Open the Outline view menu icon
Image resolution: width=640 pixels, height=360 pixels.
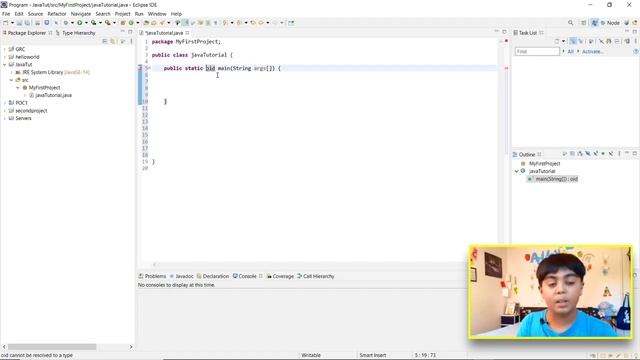(619, 154)
